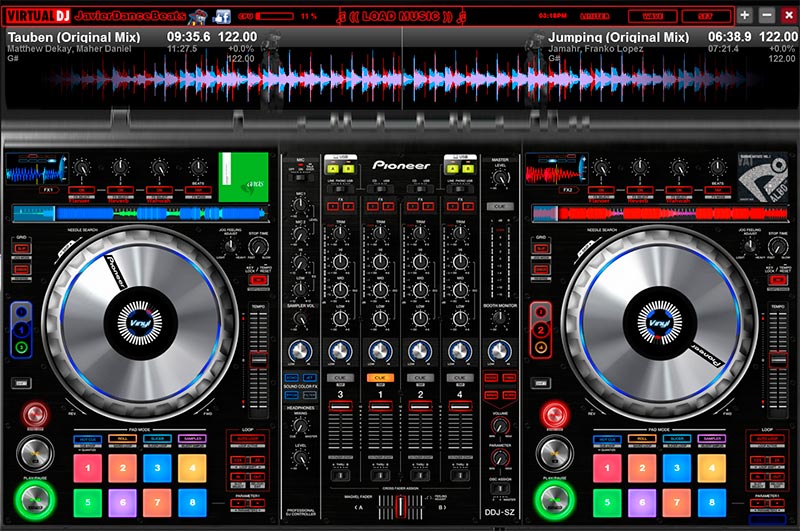
Task: Click the right deck tempo fader handle
Action: pyautogui.click(x=778, y=360)
